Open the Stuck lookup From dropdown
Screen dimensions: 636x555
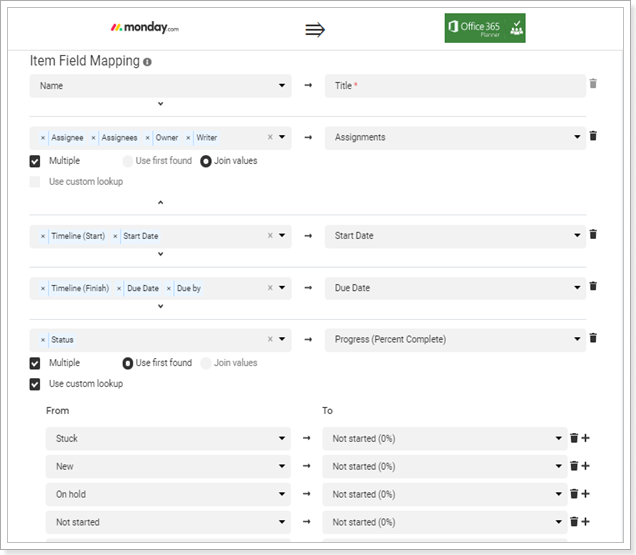tap(168, 439)
